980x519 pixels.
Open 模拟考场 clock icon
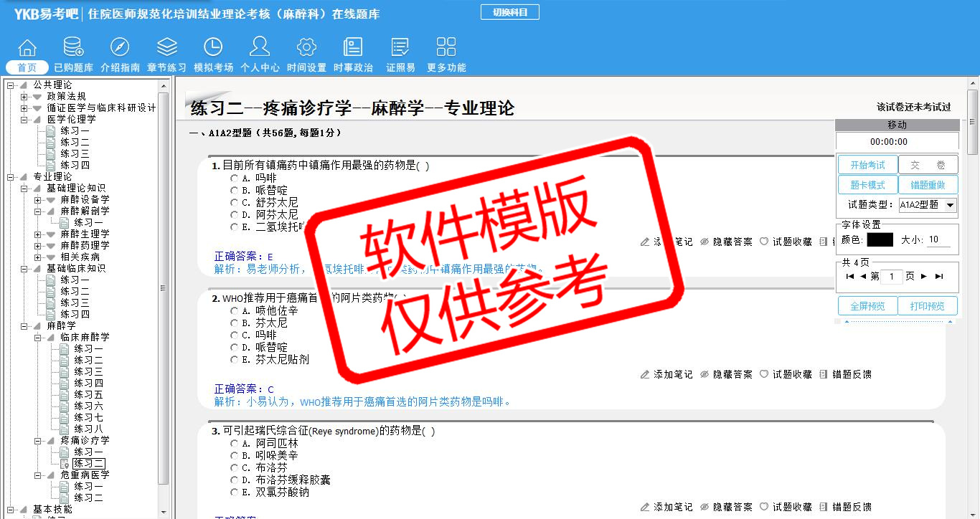[x=213, y=48]
